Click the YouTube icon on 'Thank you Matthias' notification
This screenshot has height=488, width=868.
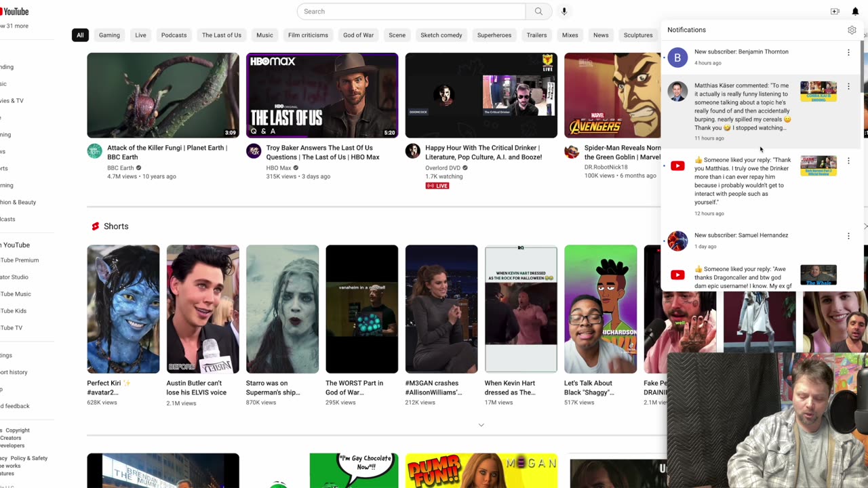tap(677, 165)
